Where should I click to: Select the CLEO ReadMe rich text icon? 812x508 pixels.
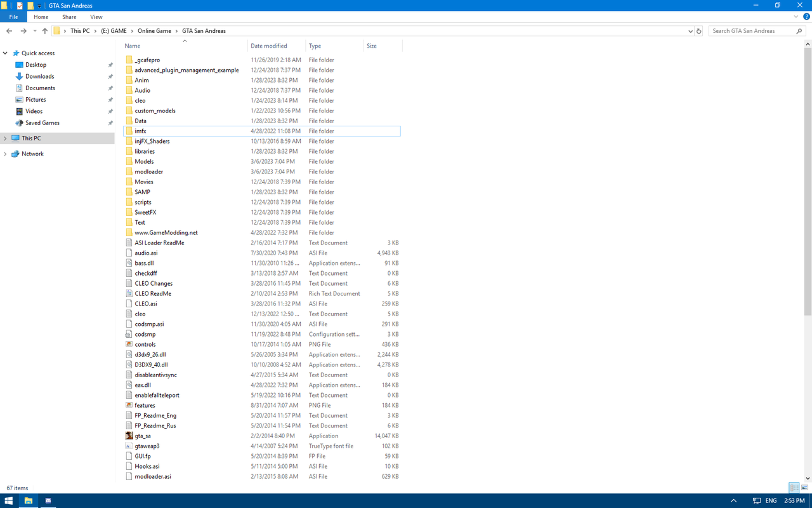pyautogui.click(x=129, y=293)
